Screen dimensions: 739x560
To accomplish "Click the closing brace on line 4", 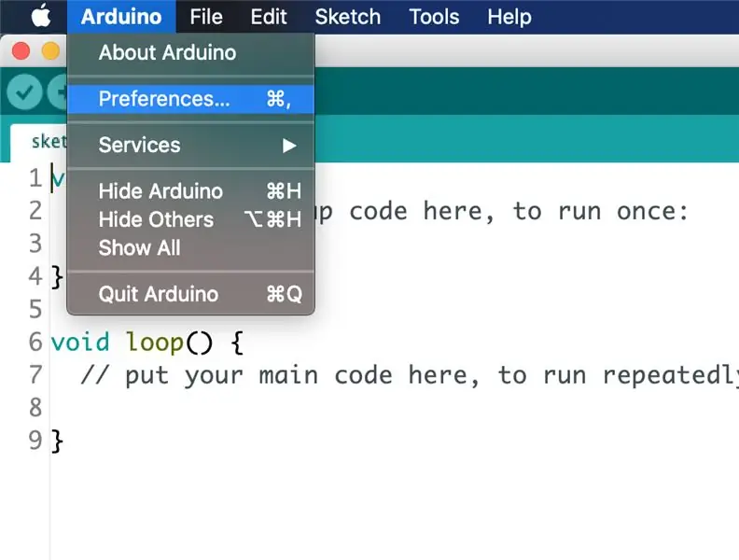I will point(57,276).
